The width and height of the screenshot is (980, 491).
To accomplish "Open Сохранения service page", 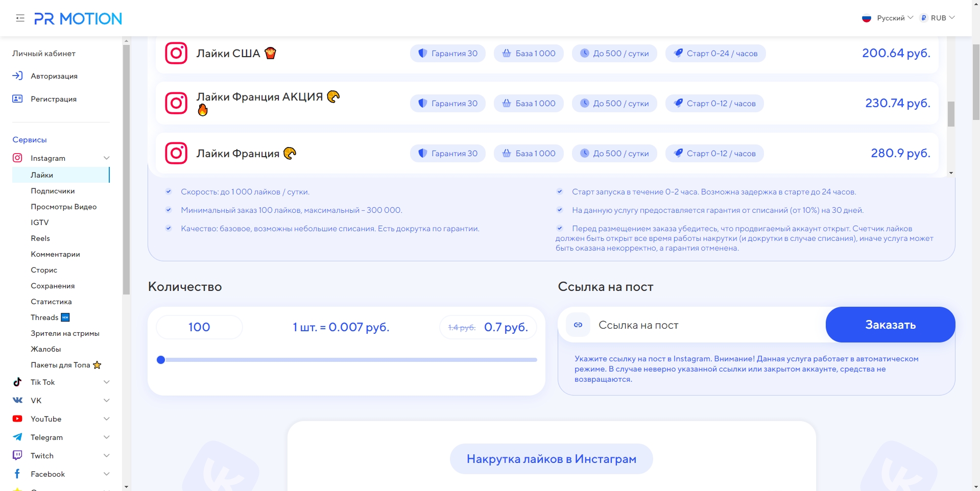I will coord(53,286).
